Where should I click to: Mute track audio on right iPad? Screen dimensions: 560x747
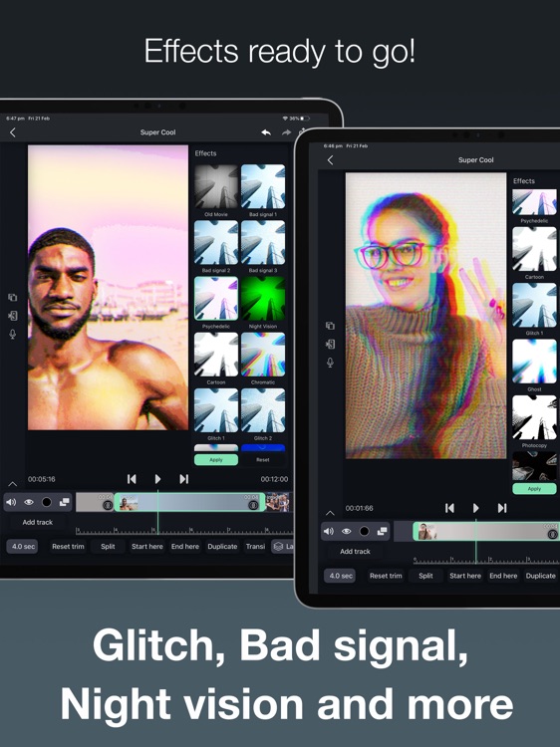click(329, 531)
